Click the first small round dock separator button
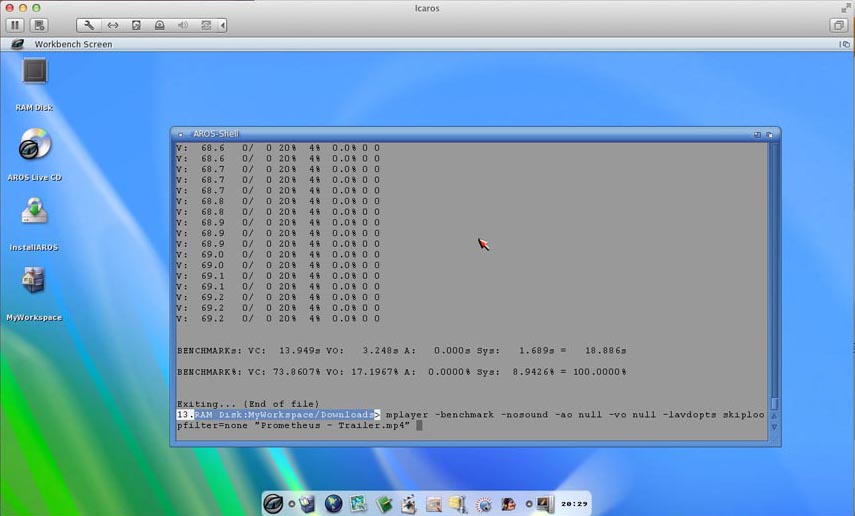 coord(292,504)
